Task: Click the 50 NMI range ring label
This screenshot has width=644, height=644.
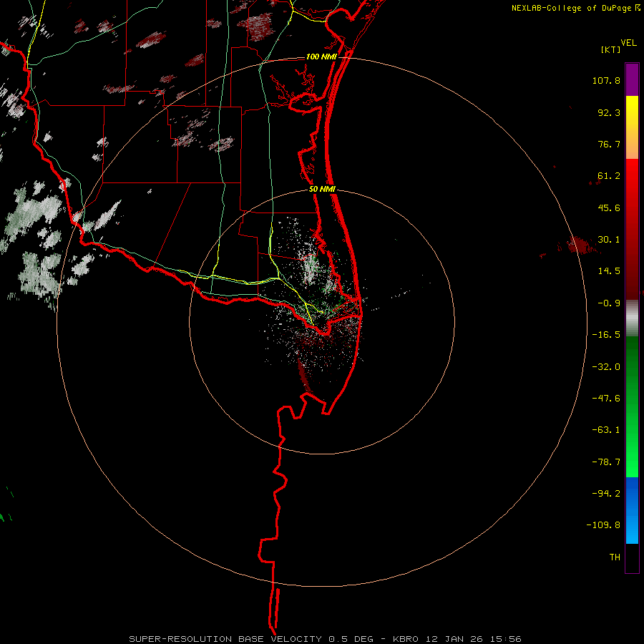Action: (x=322, y=189)
